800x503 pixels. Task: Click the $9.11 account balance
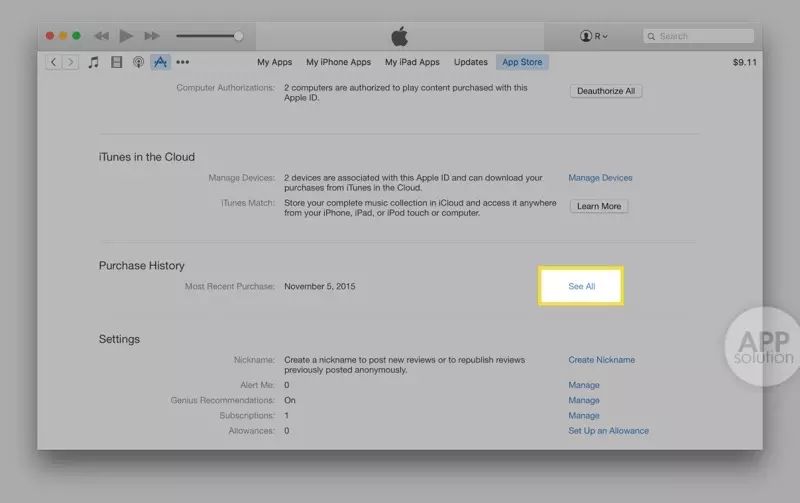click(x=744, y=62)
